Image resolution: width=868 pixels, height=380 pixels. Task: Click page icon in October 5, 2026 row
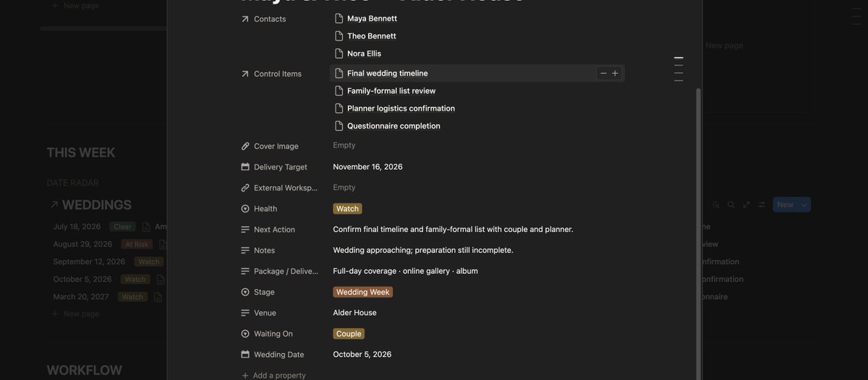click(x=161, y=280)
